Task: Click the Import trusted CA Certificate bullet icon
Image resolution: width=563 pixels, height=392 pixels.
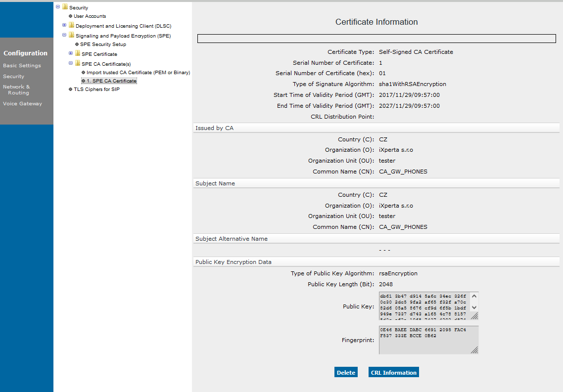Action: tap(83, 73)
